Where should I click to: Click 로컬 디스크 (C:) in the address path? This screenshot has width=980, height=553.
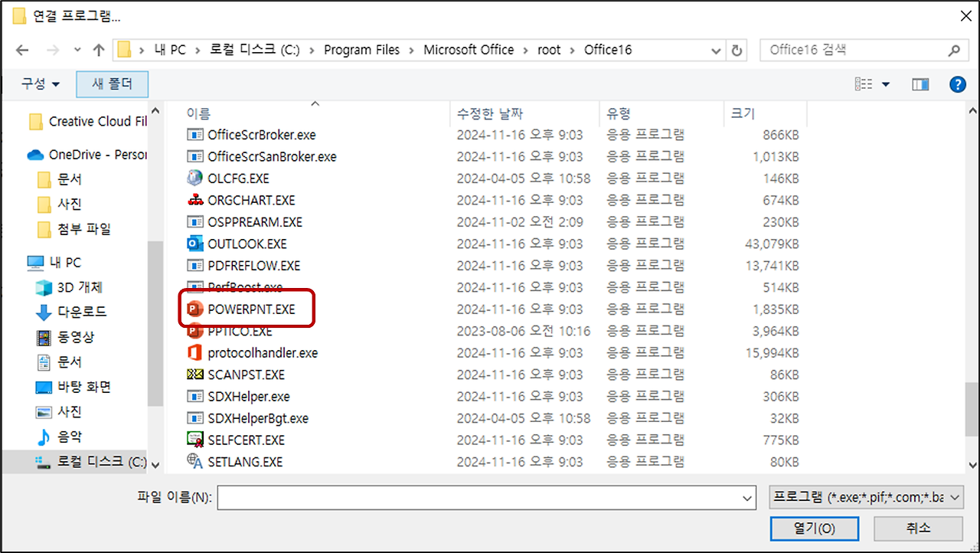point(254,50)
